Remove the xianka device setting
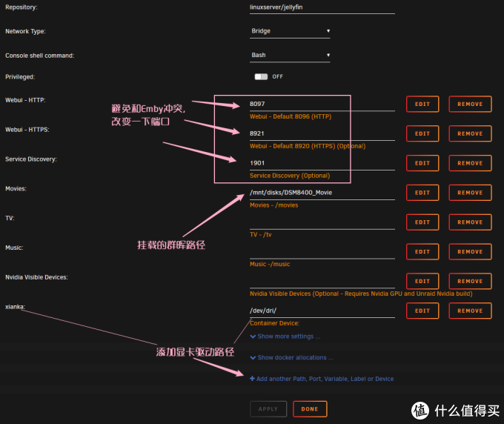 (470, 311)
